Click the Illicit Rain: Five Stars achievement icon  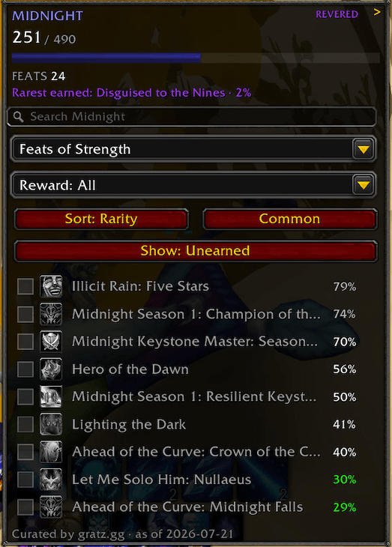pyautogui.click(x=51, y=286)
